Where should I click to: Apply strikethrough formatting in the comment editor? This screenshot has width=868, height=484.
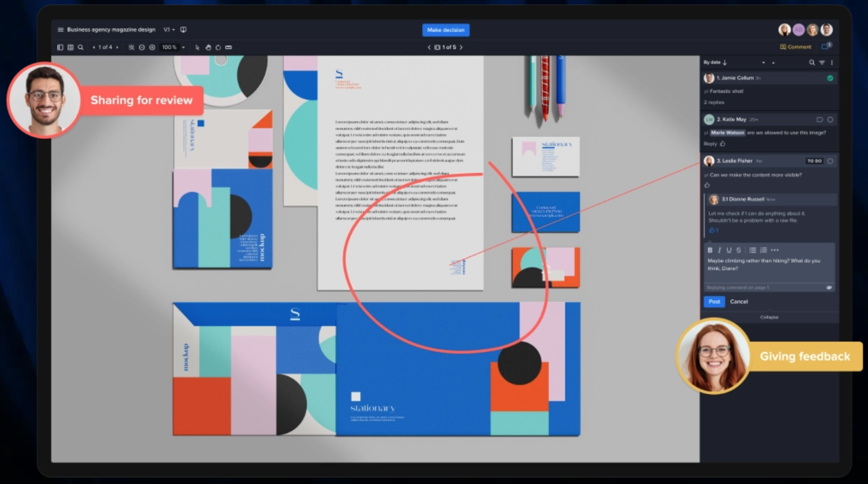[x=738, y=250]
